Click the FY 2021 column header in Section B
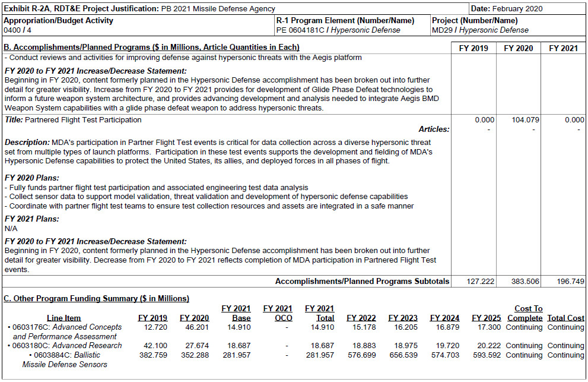This screenshot has height=382, width=588. [562, 48]
